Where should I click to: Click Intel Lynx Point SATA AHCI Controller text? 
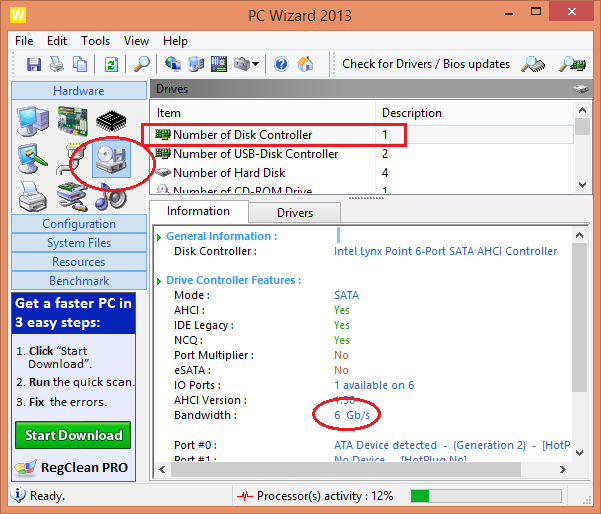pos(445,251)
